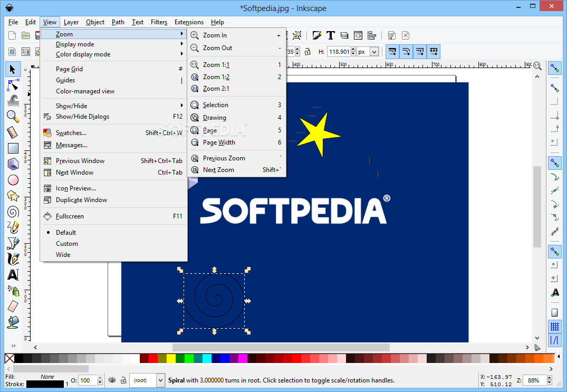Image resolution: width=567 pixels, height=392 pixels.
Task: Expand Color display mode submenu
Action: (x=113, y=54)
